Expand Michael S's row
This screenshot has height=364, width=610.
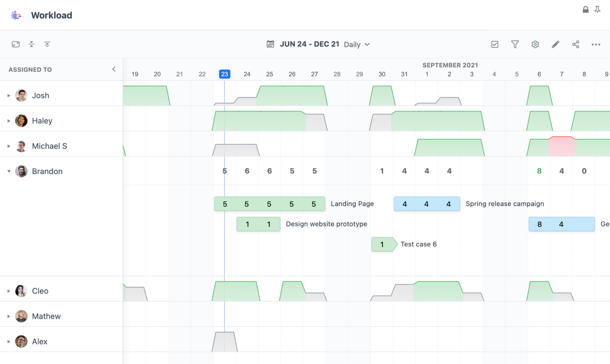[x=8, y=146]
